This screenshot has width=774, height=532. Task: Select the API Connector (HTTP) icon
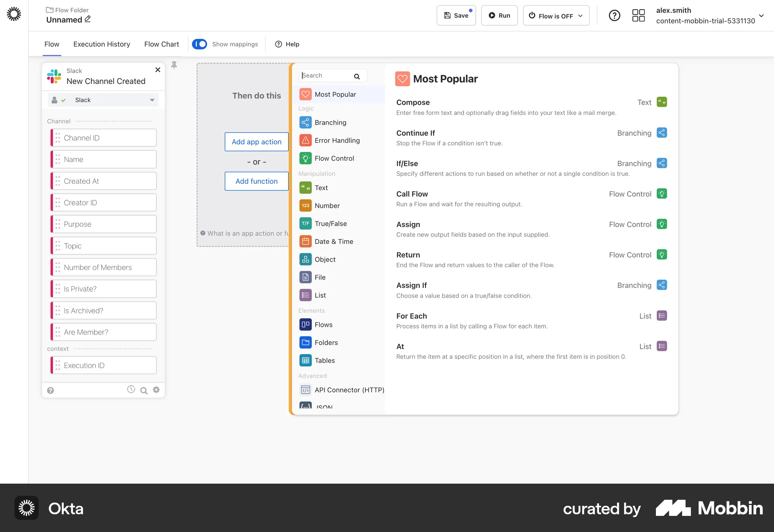click(305, 390)
